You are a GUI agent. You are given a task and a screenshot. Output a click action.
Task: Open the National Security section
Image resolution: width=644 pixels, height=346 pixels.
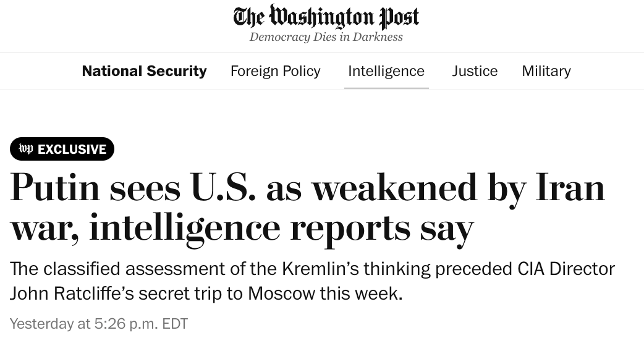pyautogui.click(x=144, y=71)
